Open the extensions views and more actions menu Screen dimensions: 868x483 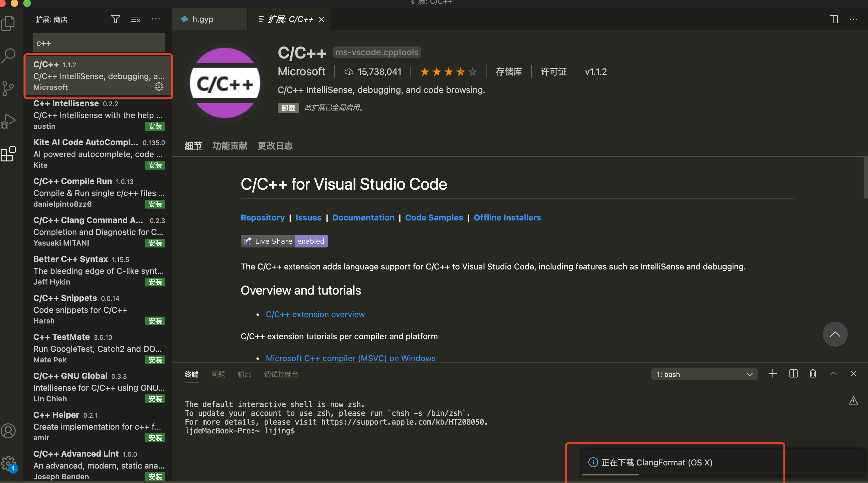tap(156, 19)
